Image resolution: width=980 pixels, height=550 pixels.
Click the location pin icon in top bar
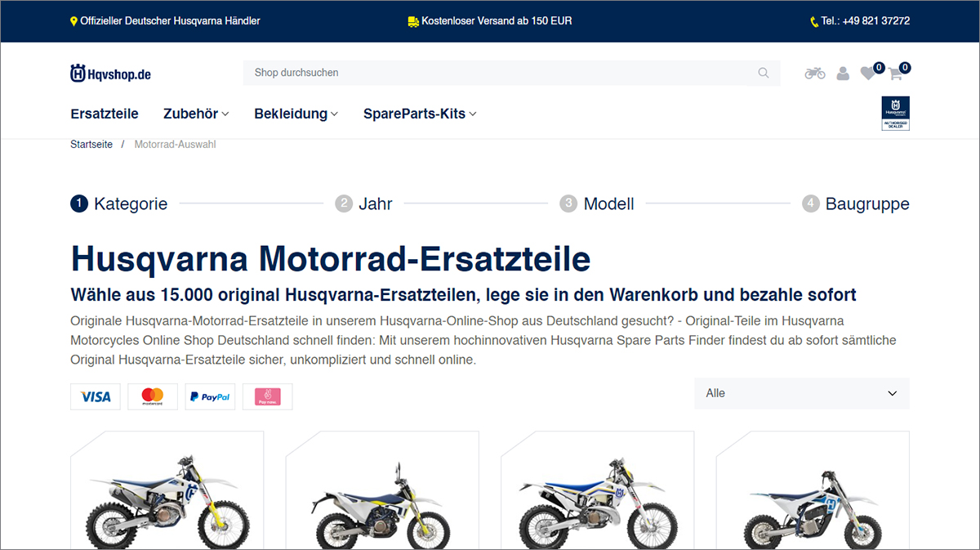[x=74, y=21]
